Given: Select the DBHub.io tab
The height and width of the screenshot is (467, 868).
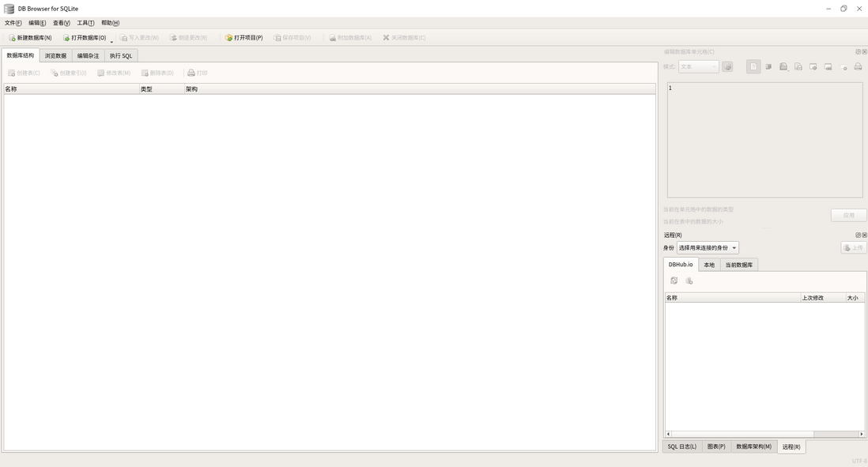Looking at the screenshot, I should point(681,265).
